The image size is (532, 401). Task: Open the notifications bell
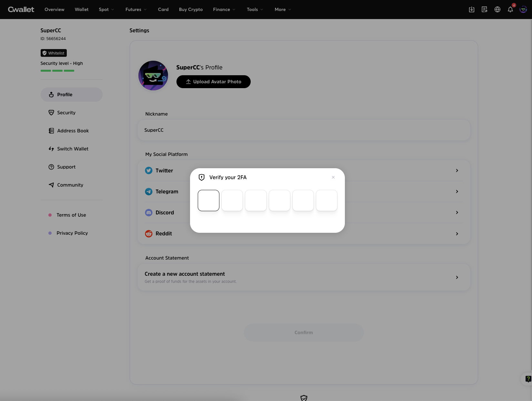tap(510, 9)
